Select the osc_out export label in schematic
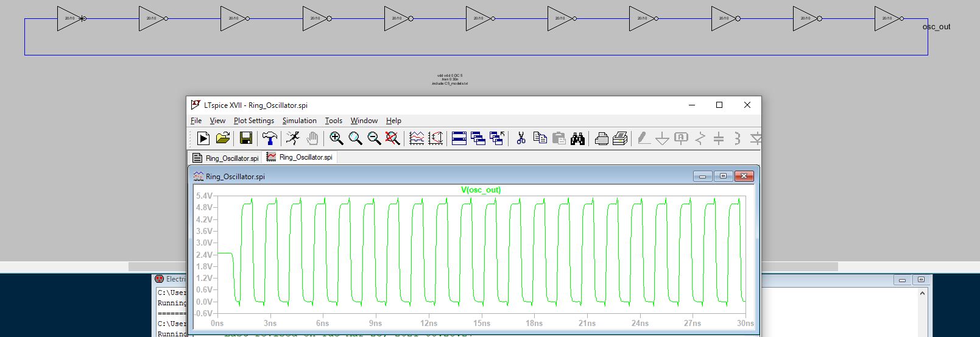The width and height of the screenshot is (980, 337). (x=936, y=27)
